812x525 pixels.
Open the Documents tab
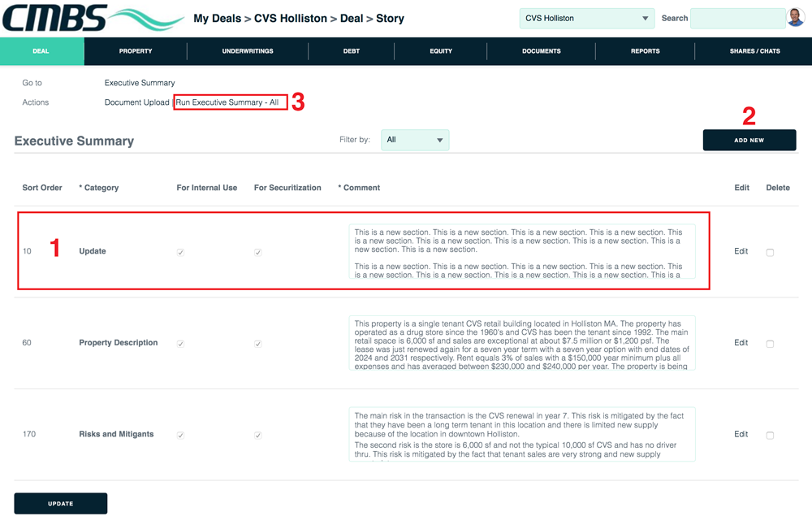click(x=541, y=50)
